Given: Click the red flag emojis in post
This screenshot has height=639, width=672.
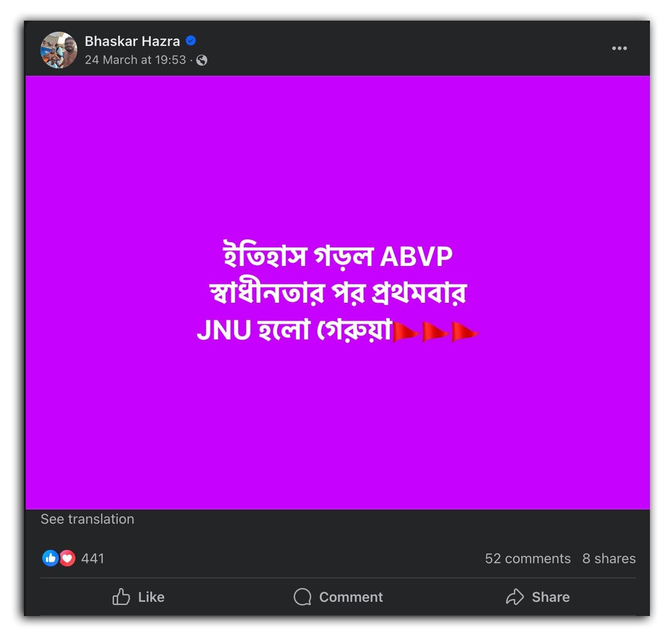Looking at the screenshot, I should coord(436,332).
